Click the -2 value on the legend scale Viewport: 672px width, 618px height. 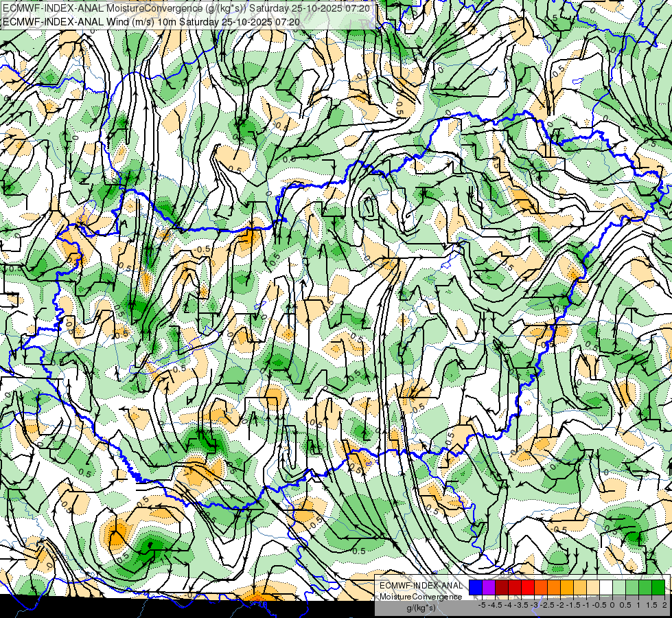[x=561, y=605]
